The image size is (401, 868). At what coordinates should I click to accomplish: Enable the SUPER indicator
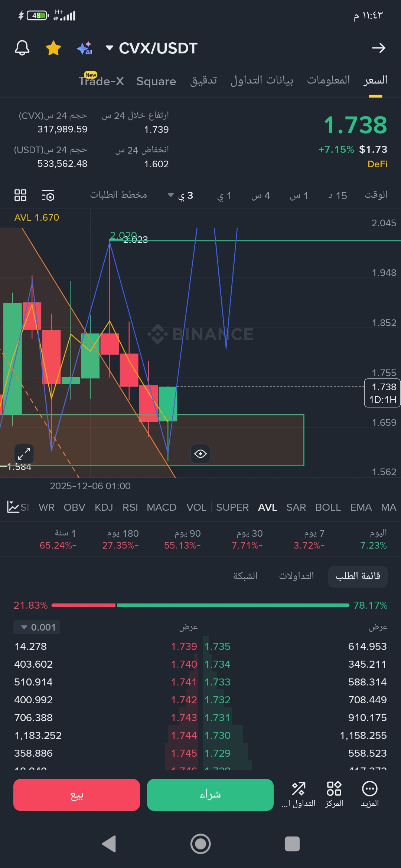tap(232, 507)
